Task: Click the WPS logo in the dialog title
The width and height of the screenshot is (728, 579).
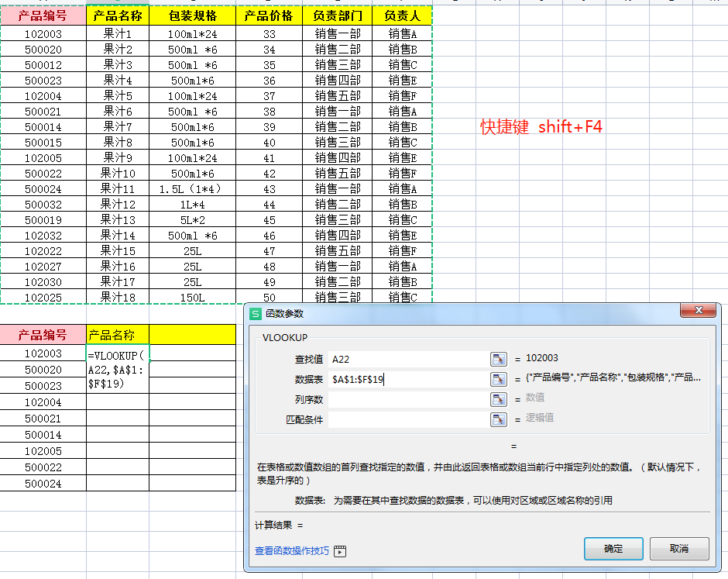Action: coord(256,314)
